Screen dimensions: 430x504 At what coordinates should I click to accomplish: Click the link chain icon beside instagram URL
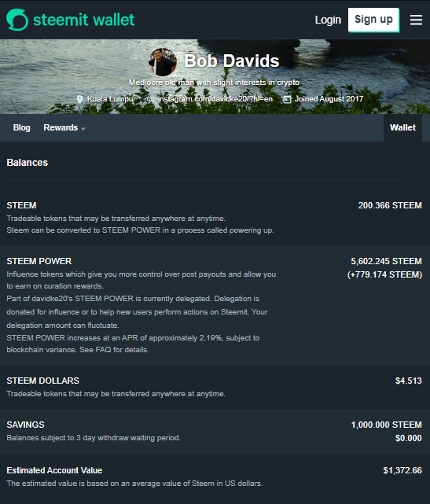(150, 99)
